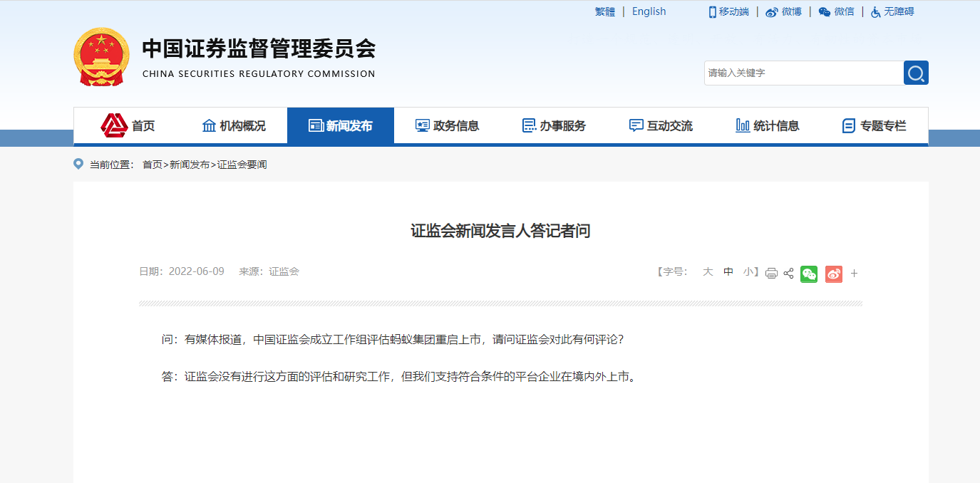This screenshot has height=483, width=980.
Task: Open the 统计信息 navigation tab
Action: point(768,125)
